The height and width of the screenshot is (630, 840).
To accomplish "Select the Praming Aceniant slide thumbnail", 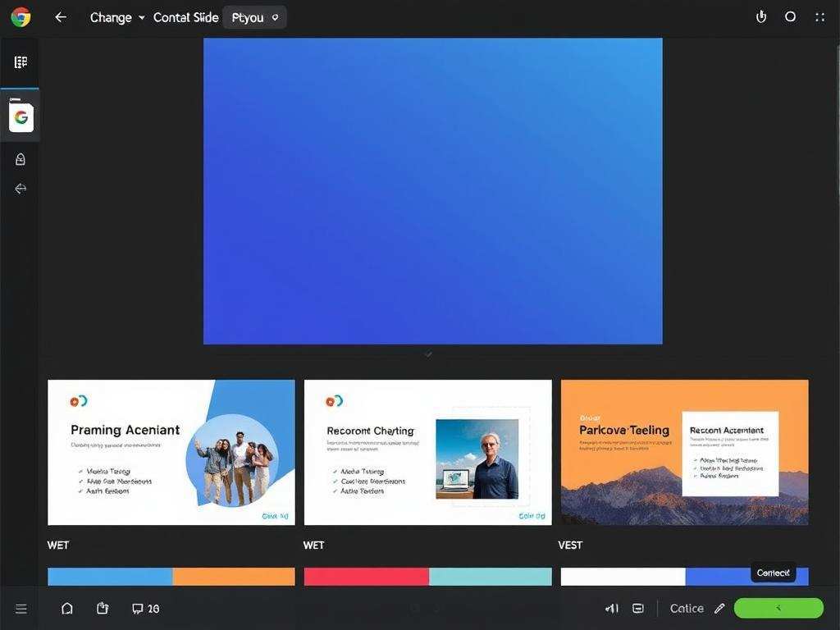I will pyautogui.click(x=171, y=452).
